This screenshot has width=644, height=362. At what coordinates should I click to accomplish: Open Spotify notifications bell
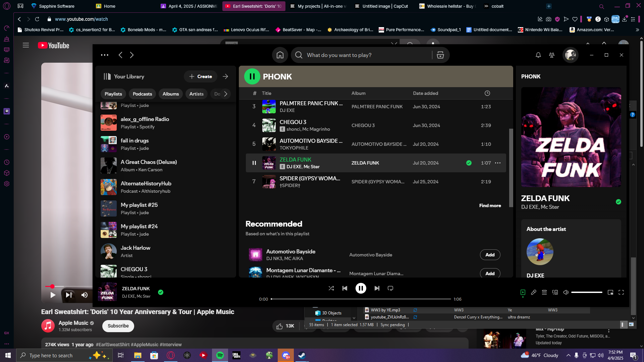(x=538, y=55)
